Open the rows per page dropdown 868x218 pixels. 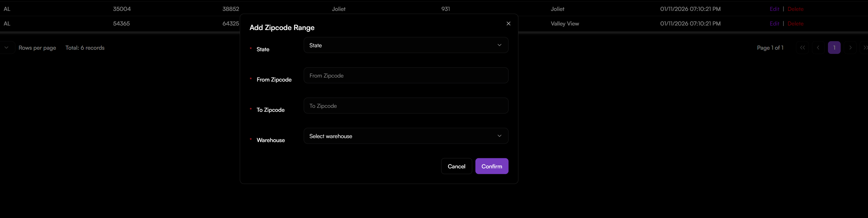[6, 48]
